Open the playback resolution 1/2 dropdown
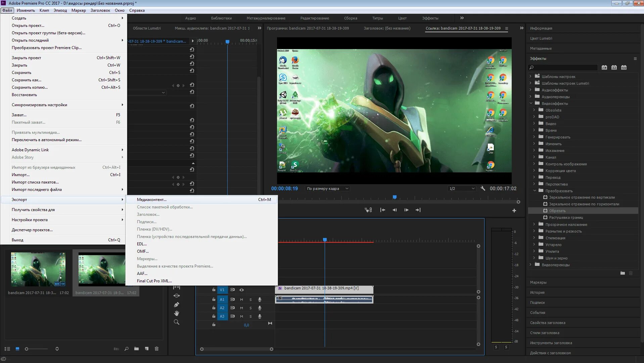Screen dimensions: 644x363 point(462,189)
